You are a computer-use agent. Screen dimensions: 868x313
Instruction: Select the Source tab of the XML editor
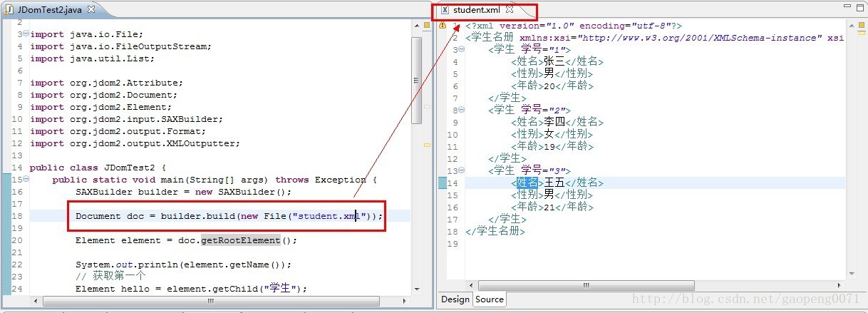click(x=490, y=299)
